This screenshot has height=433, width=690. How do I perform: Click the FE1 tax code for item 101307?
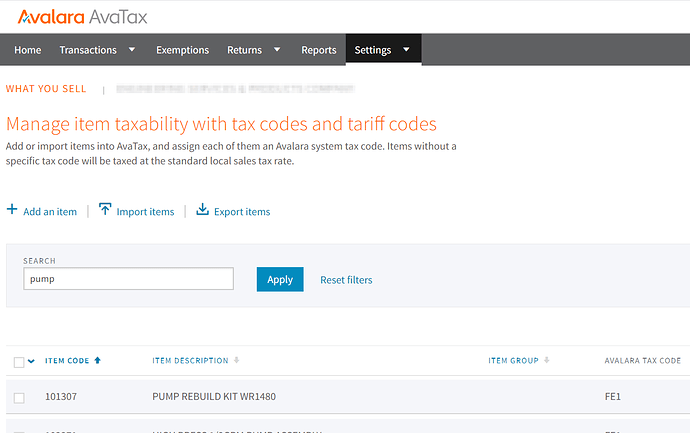click(613, 396)
